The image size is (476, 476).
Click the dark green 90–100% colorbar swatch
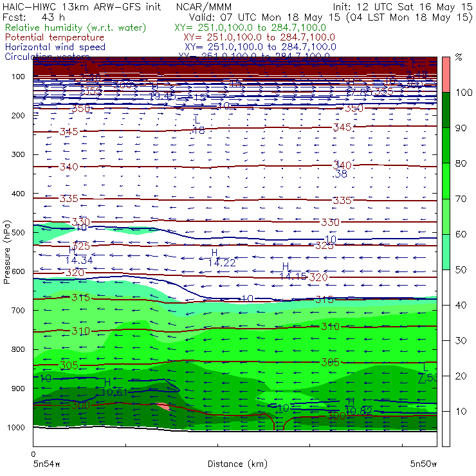coord(446,110)
